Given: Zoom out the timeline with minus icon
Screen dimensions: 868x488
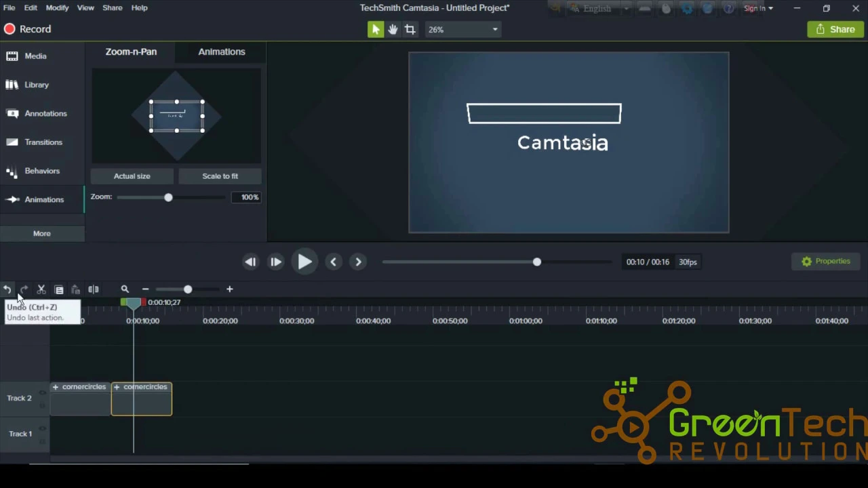Looking at the screenshot, I should coord(145,289).
